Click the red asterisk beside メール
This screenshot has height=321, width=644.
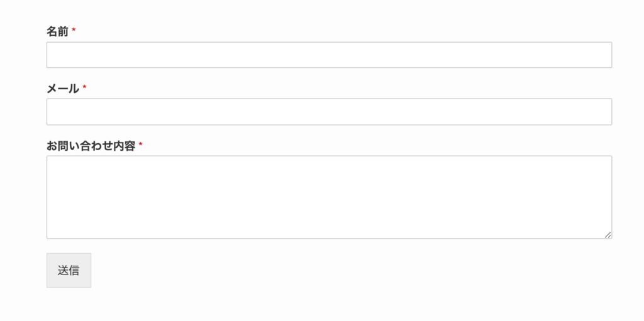(84, 87)
